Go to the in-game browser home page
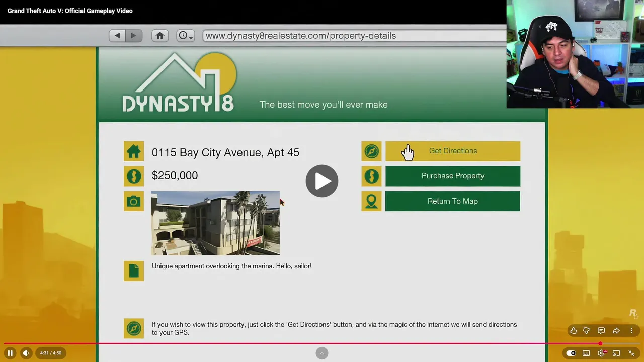The height and width of the screenshot is (362, 644). click(x=160, y=36)
